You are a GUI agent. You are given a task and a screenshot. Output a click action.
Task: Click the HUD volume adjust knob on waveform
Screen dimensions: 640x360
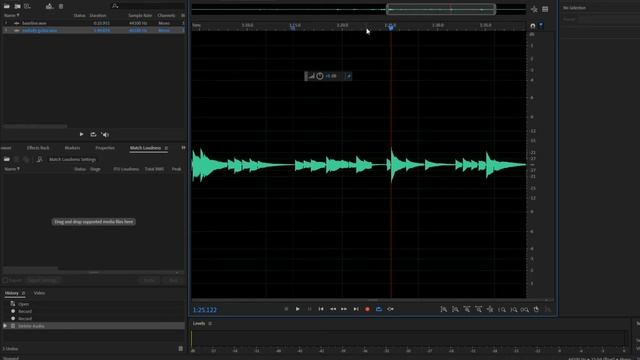tap(320, 76)
